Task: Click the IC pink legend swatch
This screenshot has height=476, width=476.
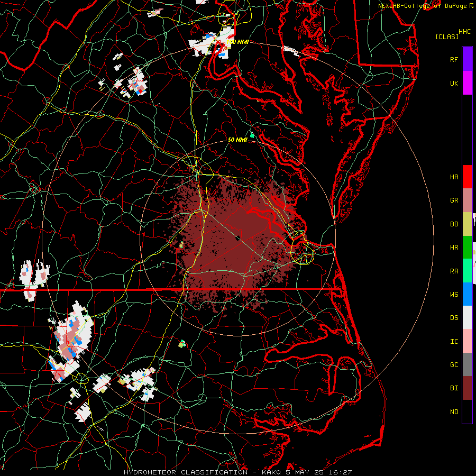Action: coord(467,341)
